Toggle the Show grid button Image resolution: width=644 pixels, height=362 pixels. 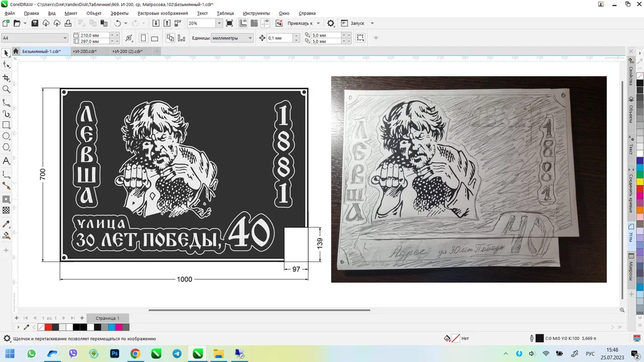254,24
